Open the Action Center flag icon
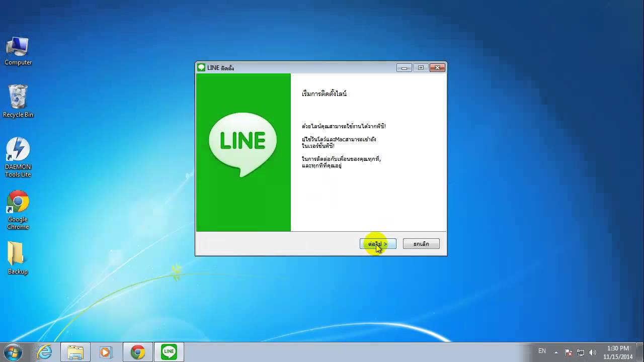 [569, 352]
